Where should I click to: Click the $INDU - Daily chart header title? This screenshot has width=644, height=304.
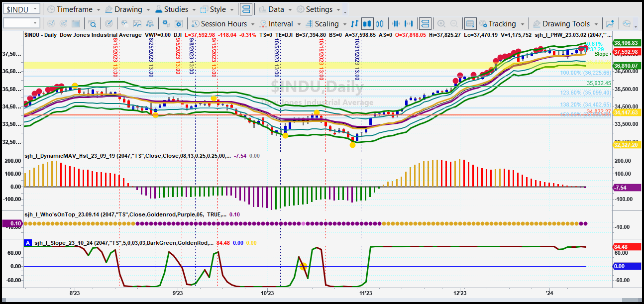click(x=40, y=35)
